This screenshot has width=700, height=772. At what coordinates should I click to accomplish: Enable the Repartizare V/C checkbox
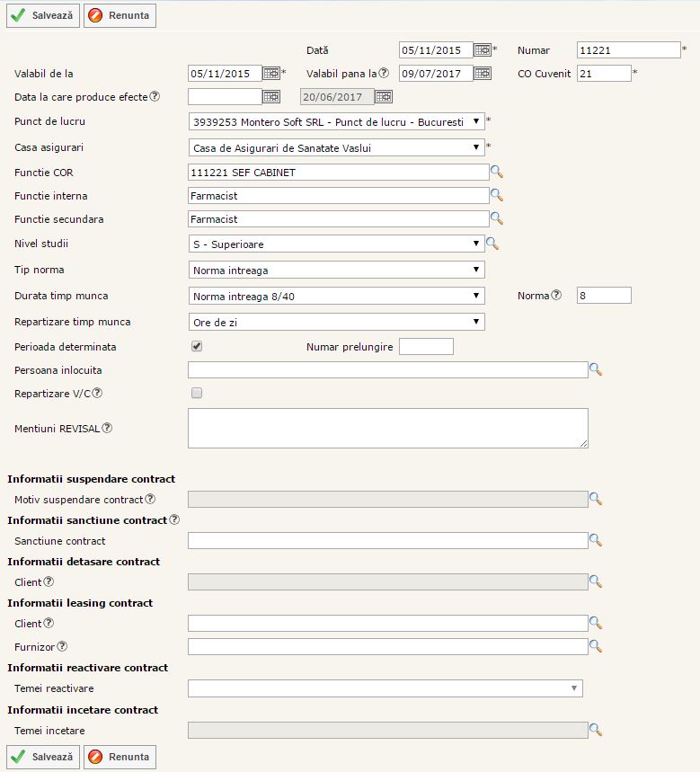(197, 393)
